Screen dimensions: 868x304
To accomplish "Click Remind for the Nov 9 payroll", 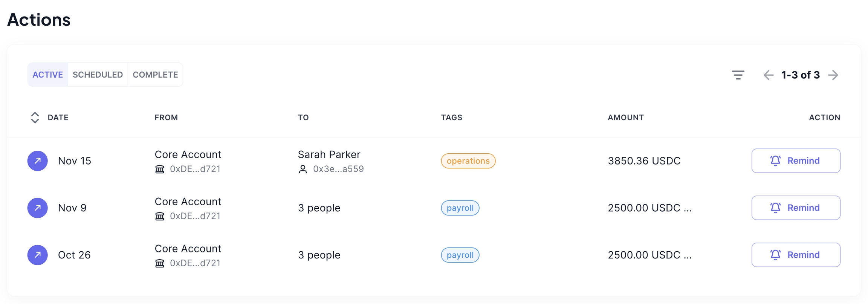I will point(796,208).
